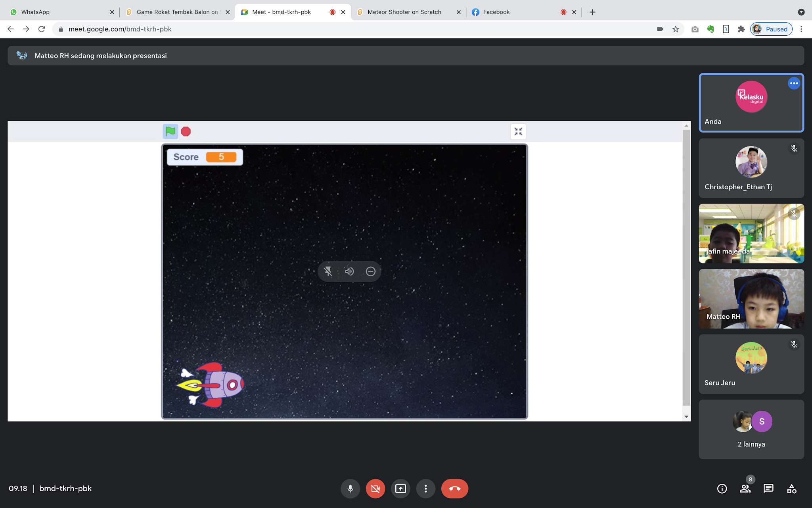Click the present screen icon
Viewport: 812px width, 508px height.
click(400, 489)
